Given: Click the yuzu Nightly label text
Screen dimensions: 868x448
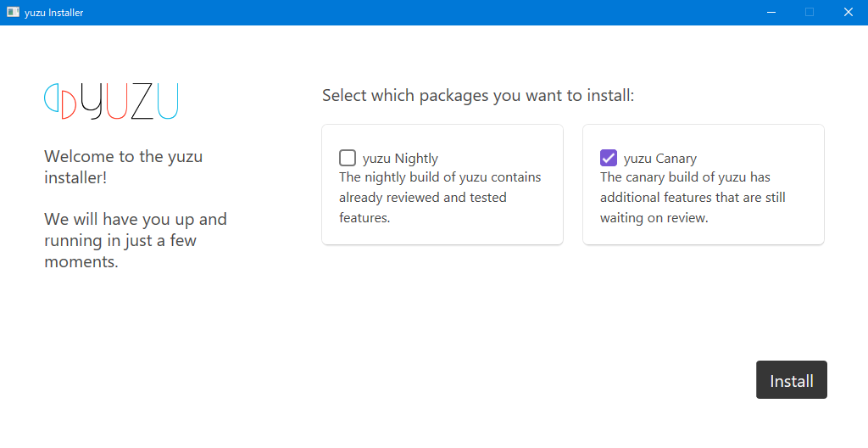Looking at the screenshot, I should 400,159.
